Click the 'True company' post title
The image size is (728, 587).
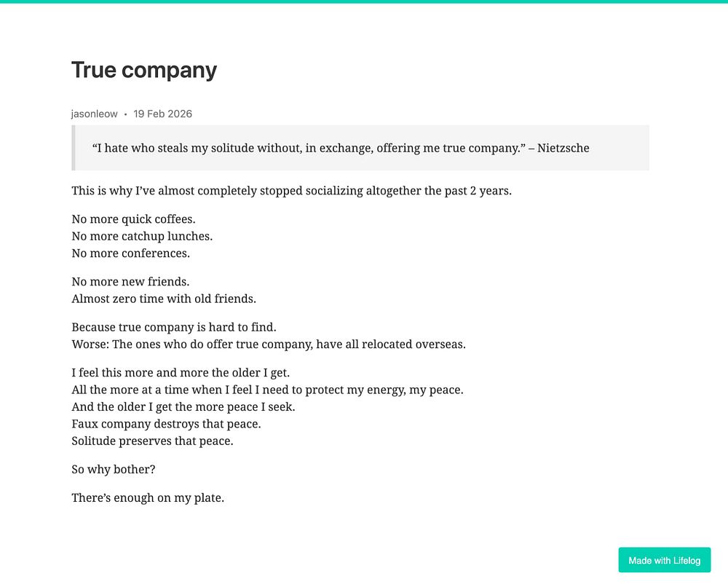point(144,70)
